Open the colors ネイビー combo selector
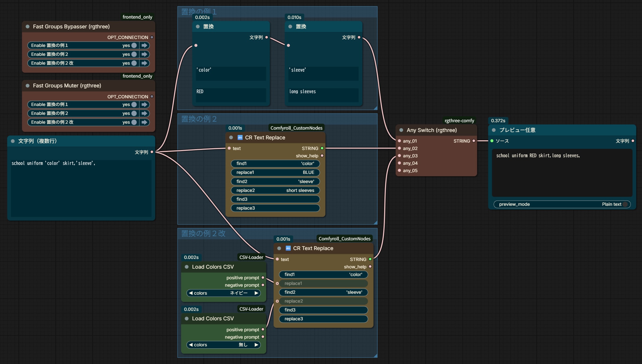 pyautogui.click(x=224, y=293)
